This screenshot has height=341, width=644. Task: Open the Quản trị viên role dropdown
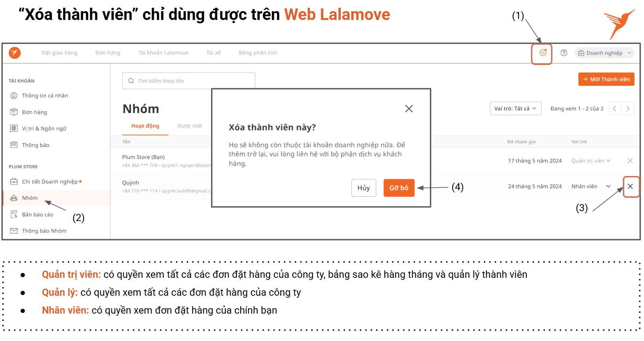point(591,161)
